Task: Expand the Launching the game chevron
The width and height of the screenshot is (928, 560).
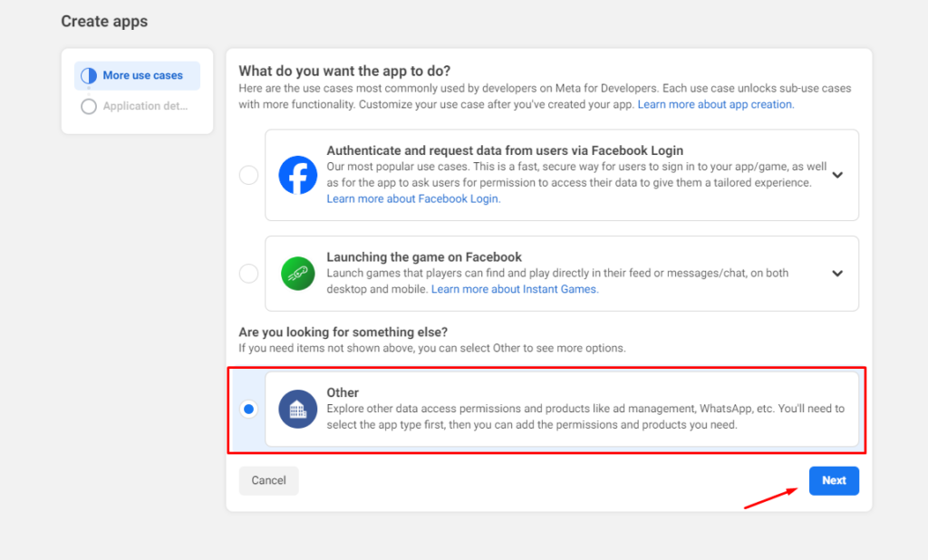Action: [x=837, y=273]
